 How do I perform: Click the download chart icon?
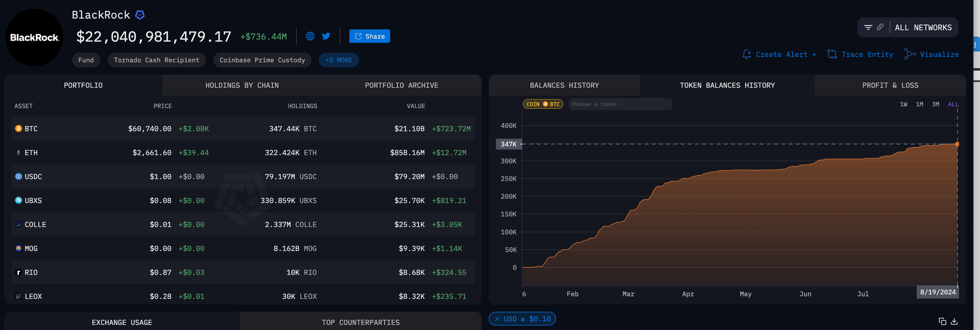[x=954, y=321]
